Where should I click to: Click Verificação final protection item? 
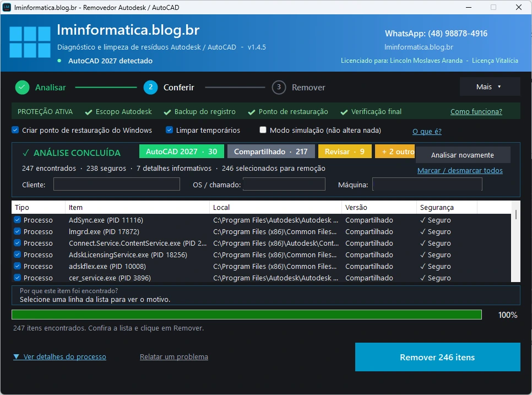pos(371,112)
